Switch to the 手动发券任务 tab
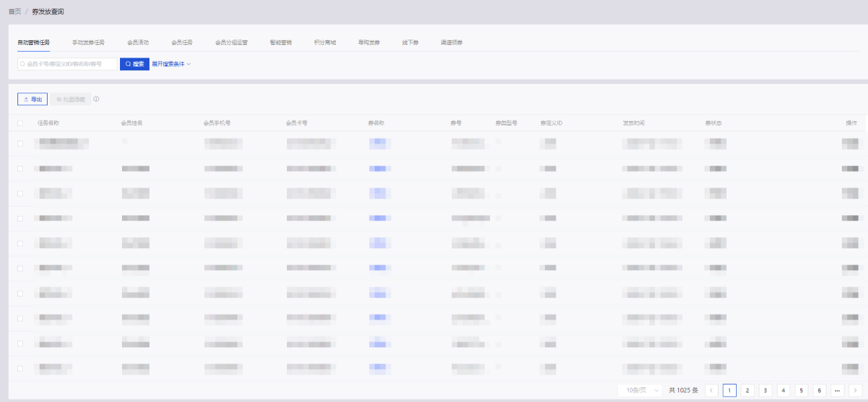868x402 pixels. click(x=88, y=42)
